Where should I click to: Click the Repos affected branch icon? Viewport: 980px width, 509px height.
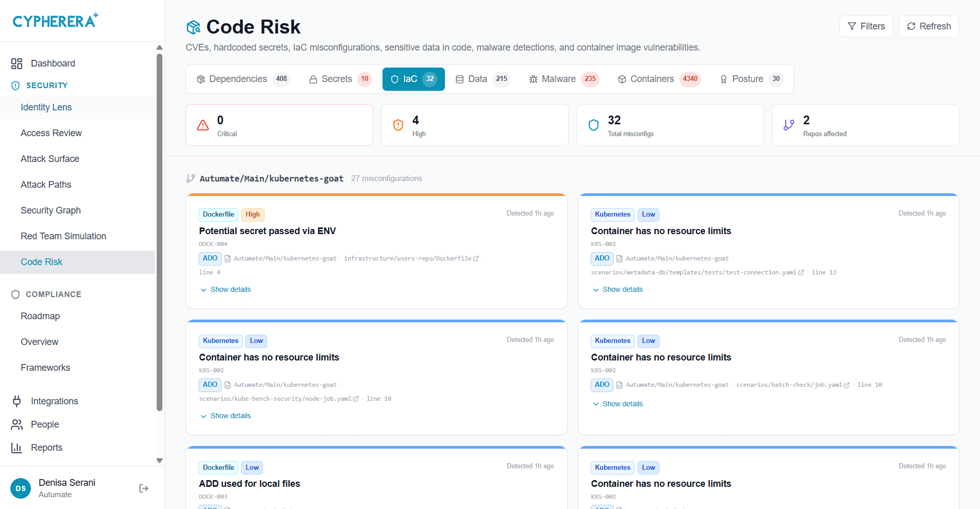point(789,125)
